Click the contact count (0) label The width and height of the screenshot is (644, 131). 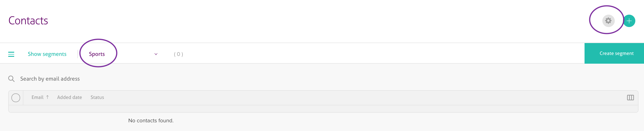(179, 54)
